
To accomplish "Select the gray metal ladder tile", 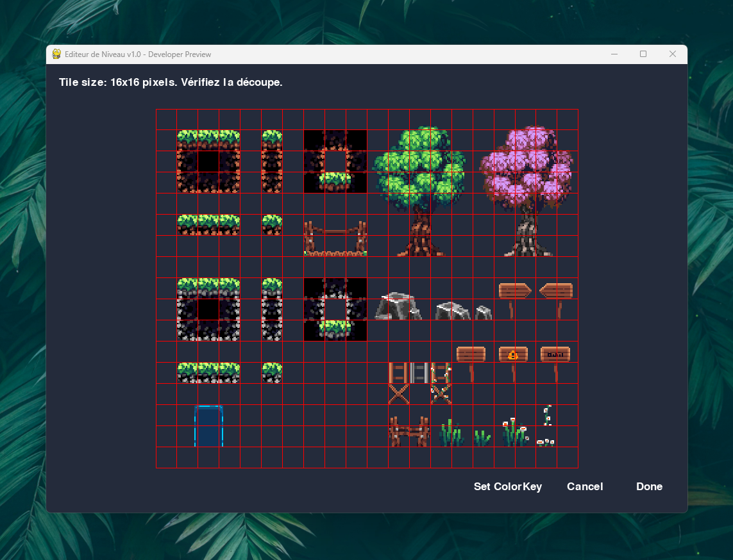I will [x=420, y=373].
